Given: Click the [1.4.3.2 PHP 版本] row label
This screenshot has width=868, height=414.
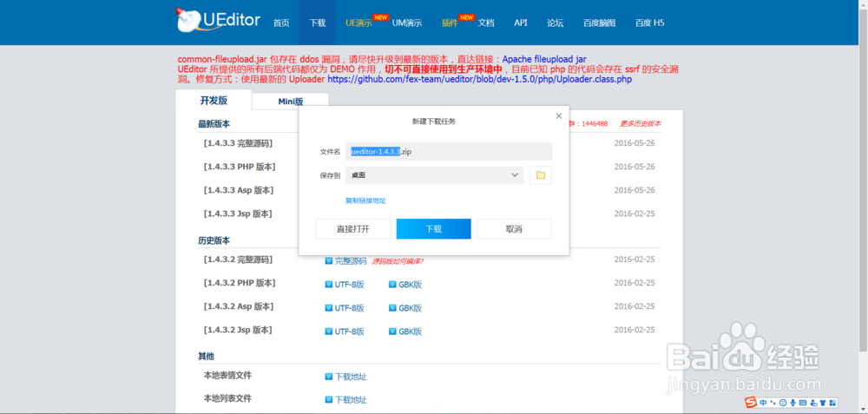Looking at the screenshot, I should (240, 283).
